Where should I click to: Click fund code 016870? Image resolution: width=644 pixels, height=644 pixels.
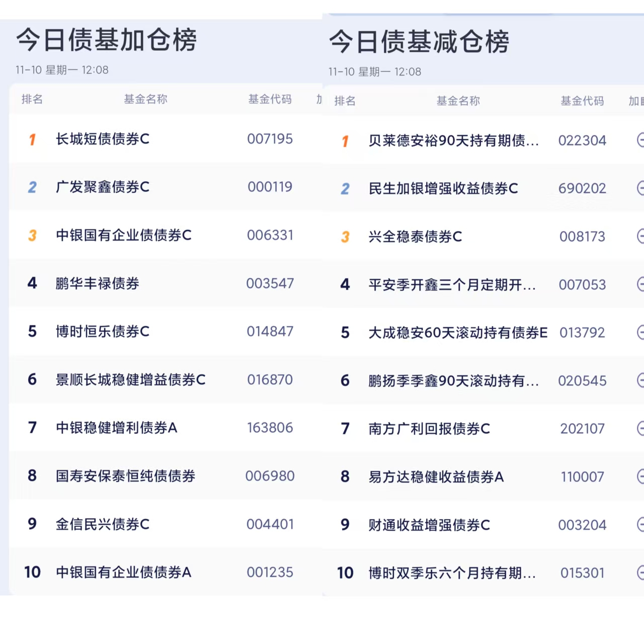270,380
